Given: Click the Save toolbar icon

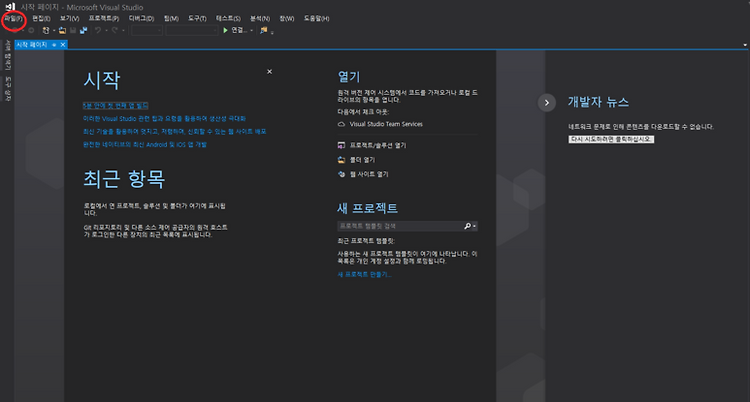Looking at the screenshot, I should coord(73,30).
